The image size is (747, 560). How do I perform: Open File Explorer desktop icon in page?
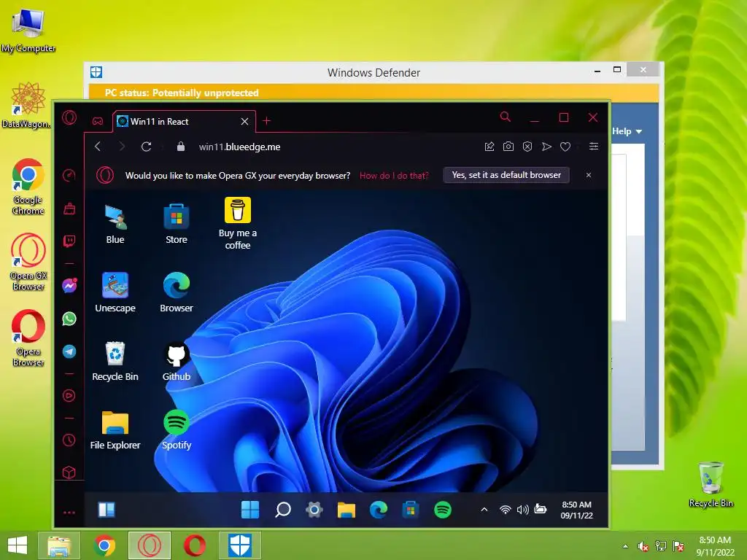click(x=115, y=430)
